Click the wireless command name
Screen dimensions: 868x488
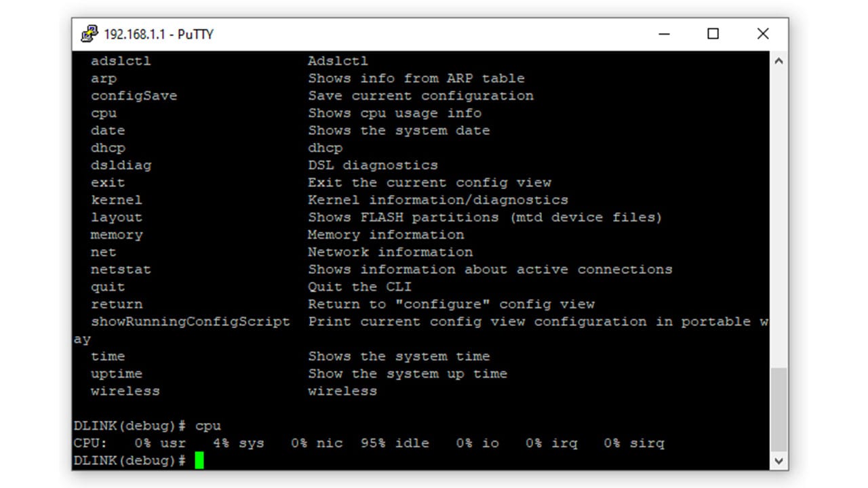click(x=125, y=391)
